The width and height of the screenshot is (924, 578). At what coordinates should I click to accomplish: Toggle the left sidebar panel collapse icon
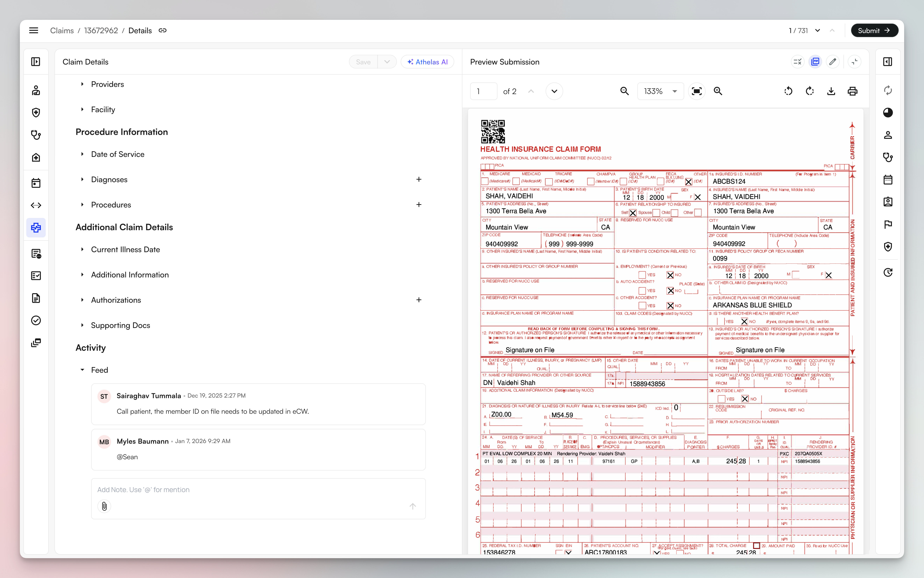(x=36, y=62)
